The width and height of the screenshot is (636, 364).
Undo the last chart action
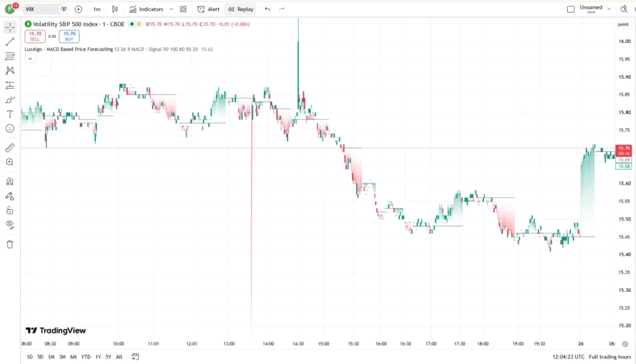(267, 9)
